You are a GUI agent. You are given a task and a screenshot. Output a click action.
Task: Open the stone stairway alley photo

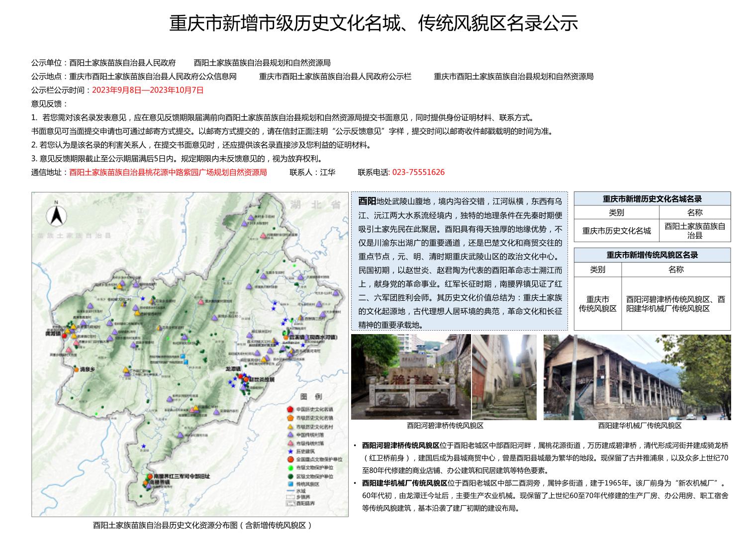[504, 376]
